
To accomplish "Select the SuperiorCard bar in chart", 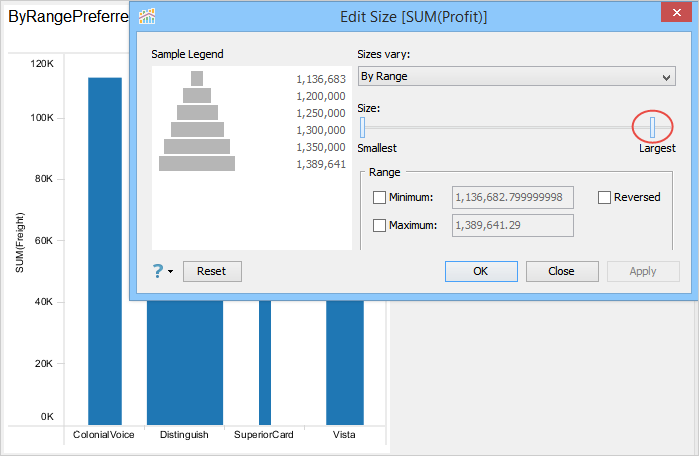I will [265, 363].
